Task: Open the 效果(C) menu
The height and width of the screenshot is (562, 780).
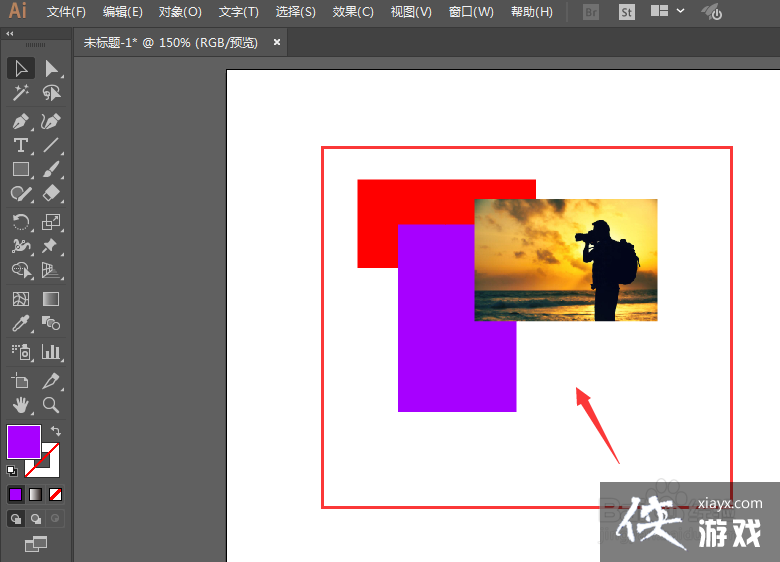Action: [x=353, y=12]
